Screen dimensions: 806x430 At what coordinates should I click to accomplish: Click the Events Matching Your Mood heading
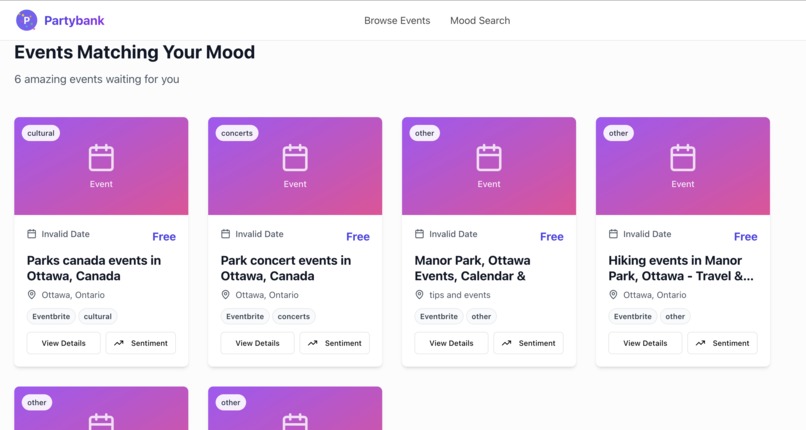click(135, 52)
